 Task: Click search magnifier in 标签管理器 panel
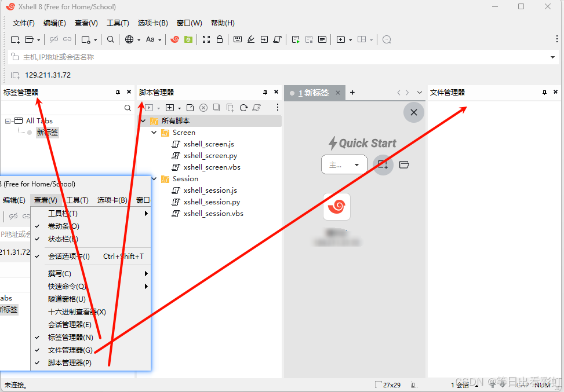(x=128, y=108)
